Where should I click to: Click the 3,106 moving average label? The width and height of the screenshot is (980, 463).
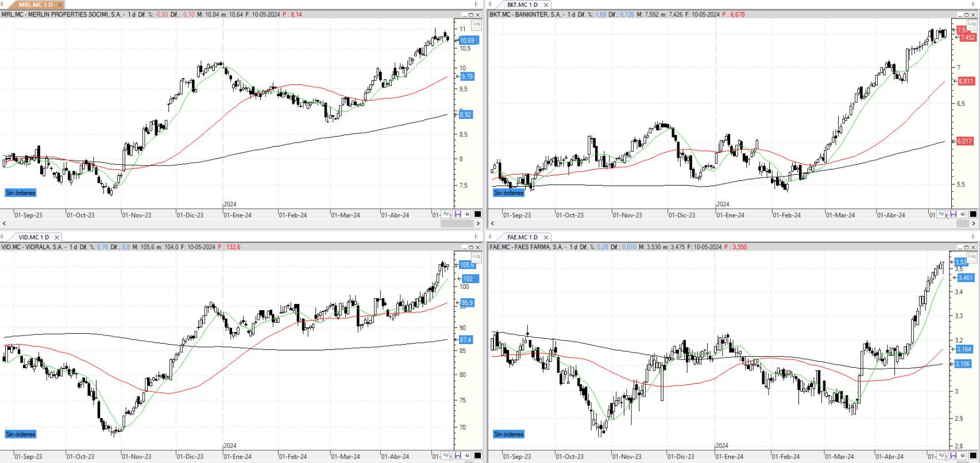pos(963,364)
